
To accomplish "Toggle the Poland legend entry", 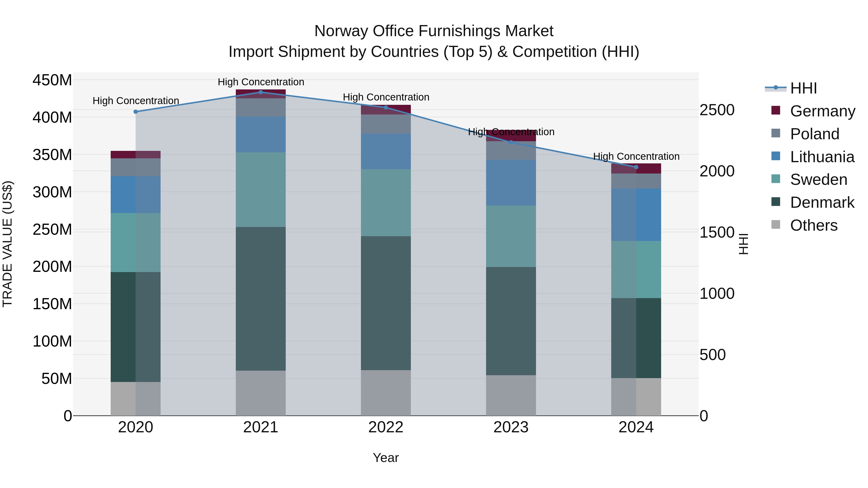I will point(805,134).
